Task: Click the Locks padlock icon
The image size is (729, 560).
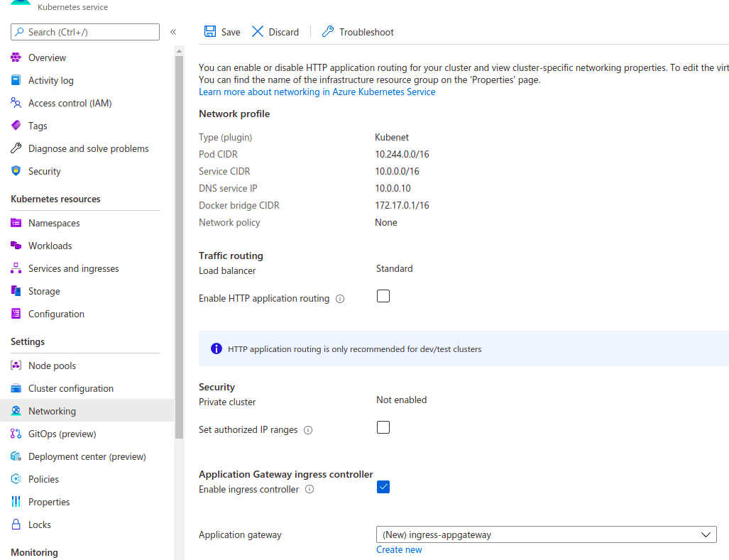Action: [16, 525]
